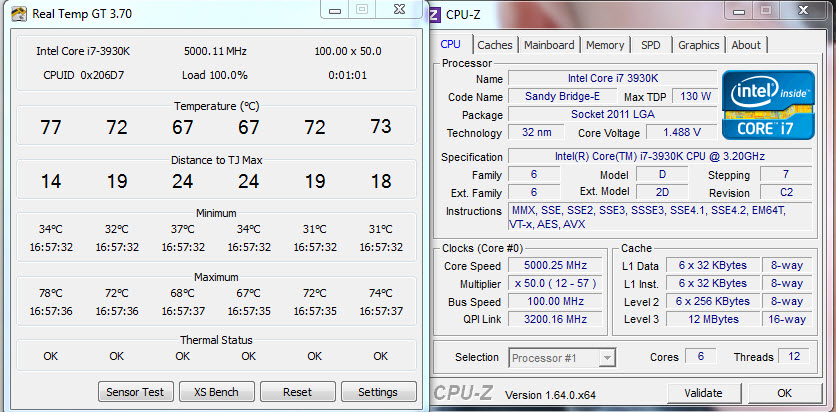Screen dimensions: 836x412
Task: Click the Load 100.0% reading
Action: click(x=215, y=75)
